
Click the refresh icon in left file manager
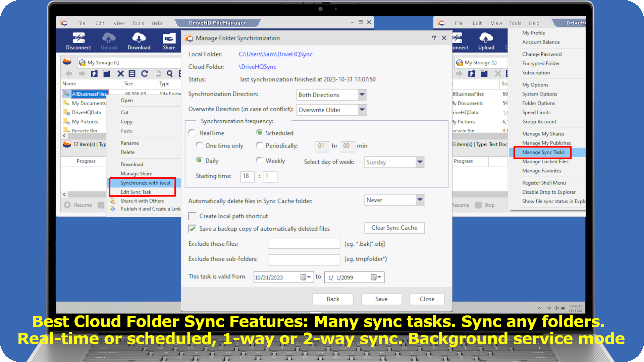click(x=145, y=74)
